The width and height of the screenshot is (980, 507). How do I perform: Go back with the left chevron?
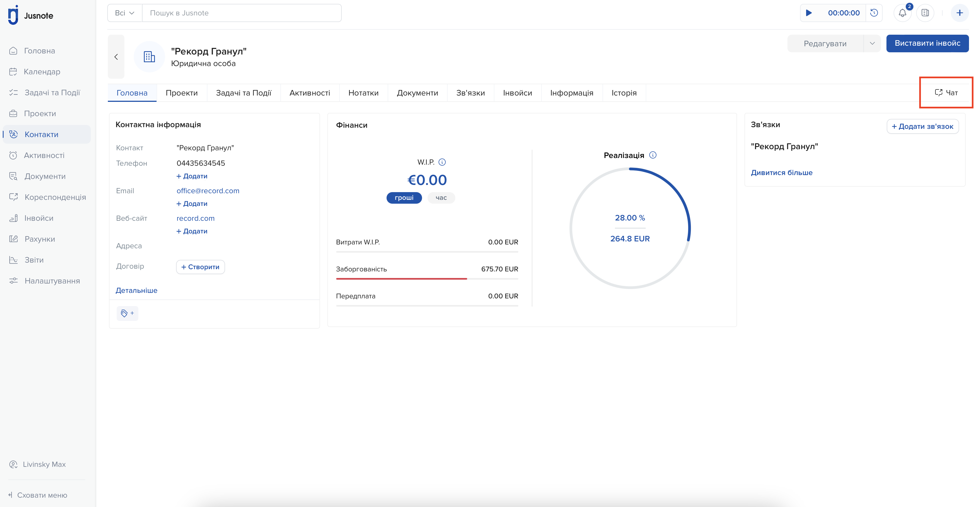pos(116,57)
